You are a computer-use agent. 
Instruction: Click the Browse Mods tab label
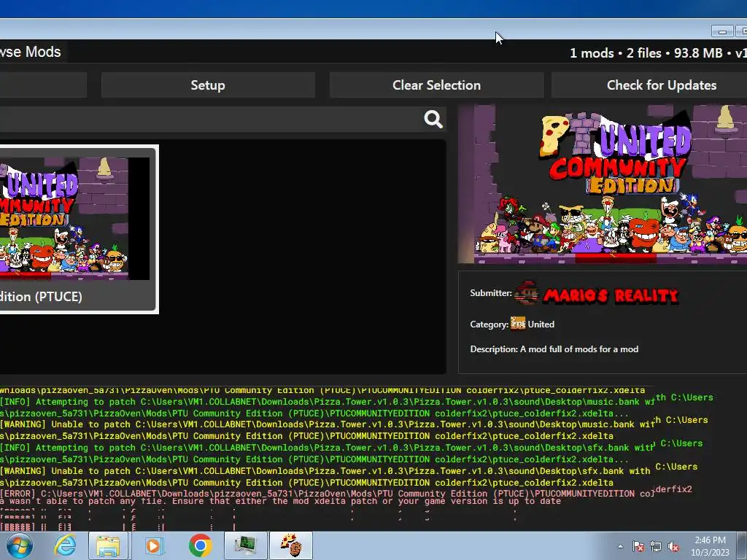[31, 52]
